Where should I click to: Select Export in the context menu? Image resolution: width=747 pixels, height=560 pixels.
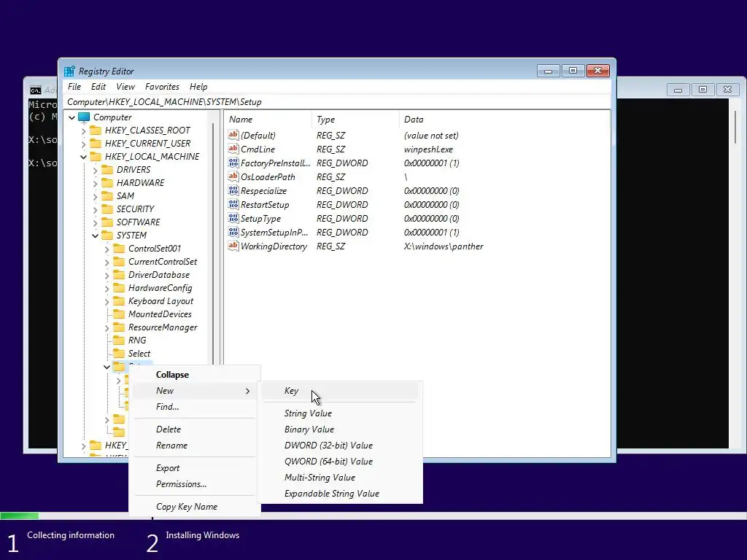click(x=195, y=468)
